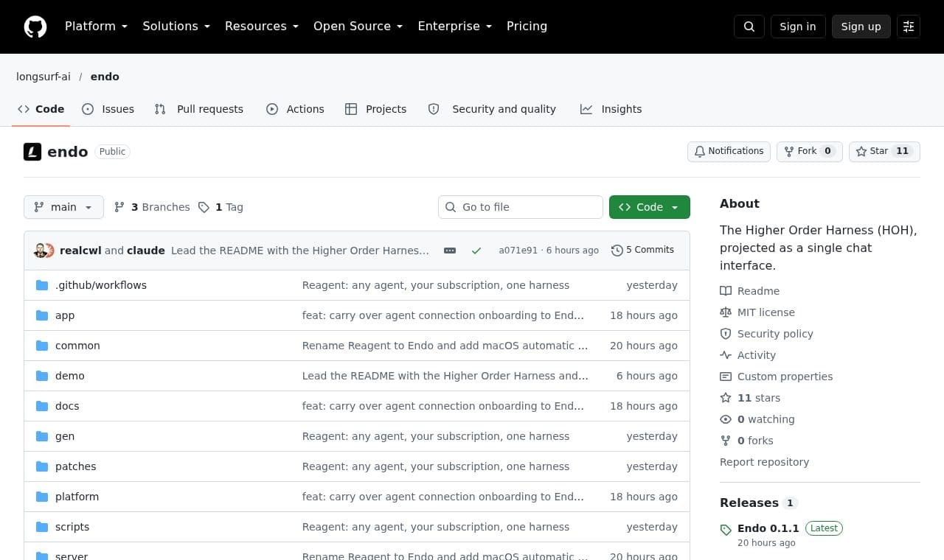Screen dimensions: 944x560
Task: Click the Sign up button
Action: (x=861, y=27)
